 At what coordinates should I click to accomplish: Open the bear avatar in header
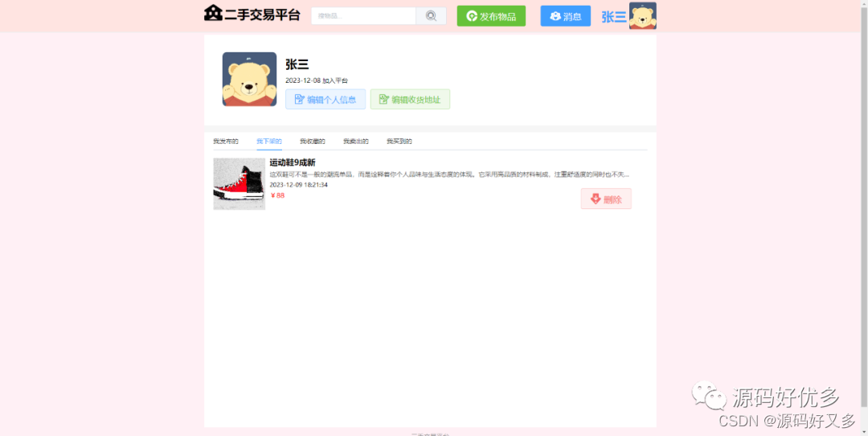click(643, 15)
